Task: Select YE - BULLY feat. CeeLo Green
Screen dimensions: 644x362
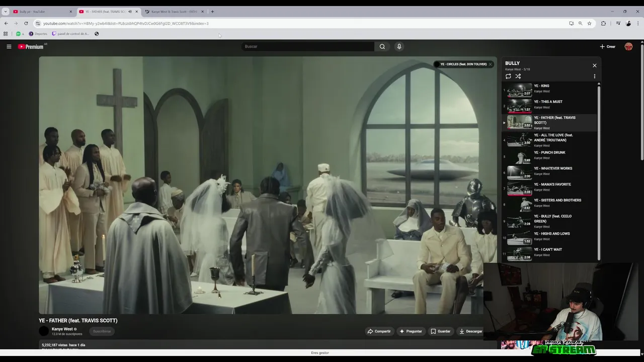Action: 550,221
